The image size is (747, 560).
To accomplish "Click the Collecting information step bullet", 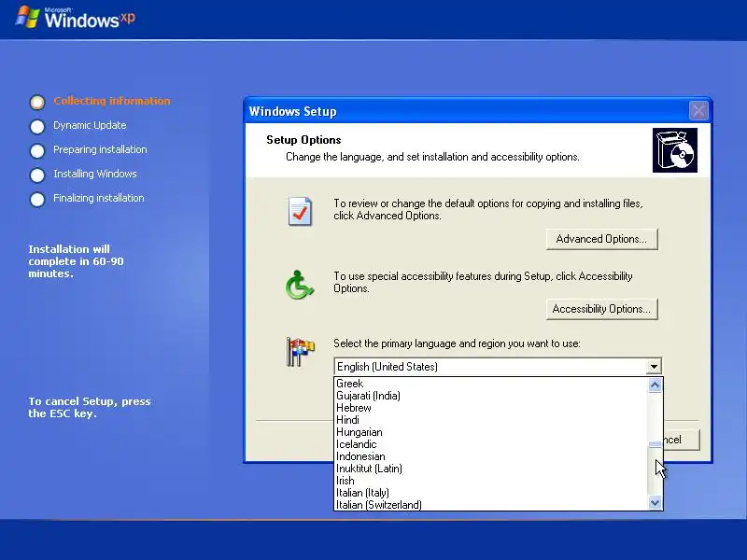I will (x=37, y=102).
